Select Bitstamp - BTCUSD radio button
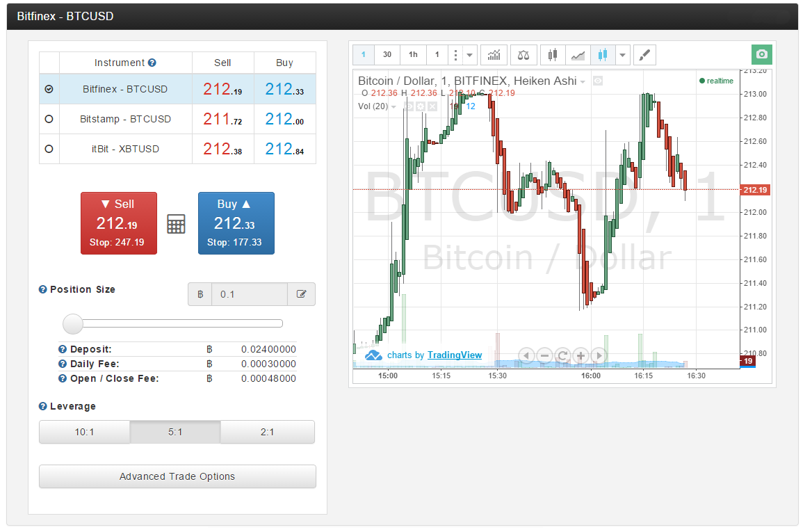The height and width of the screenshot is (532, 812). click(49, 119)
